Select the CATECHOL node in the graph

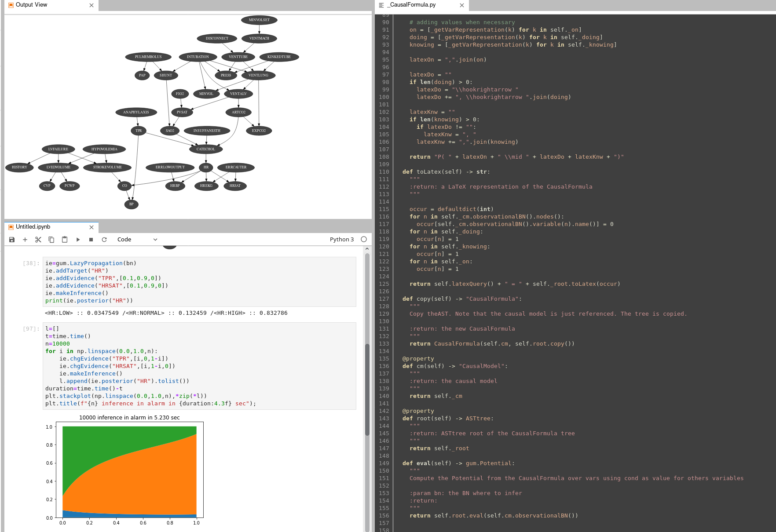coord(205,149)
